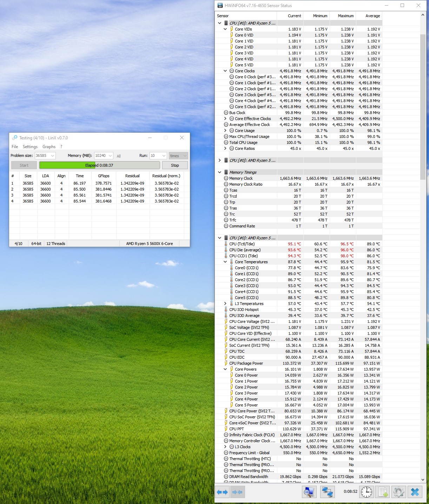The image size is (429, 504).
Task: Click the clock icon beside Bus Clock
Action: click(226, 113)
